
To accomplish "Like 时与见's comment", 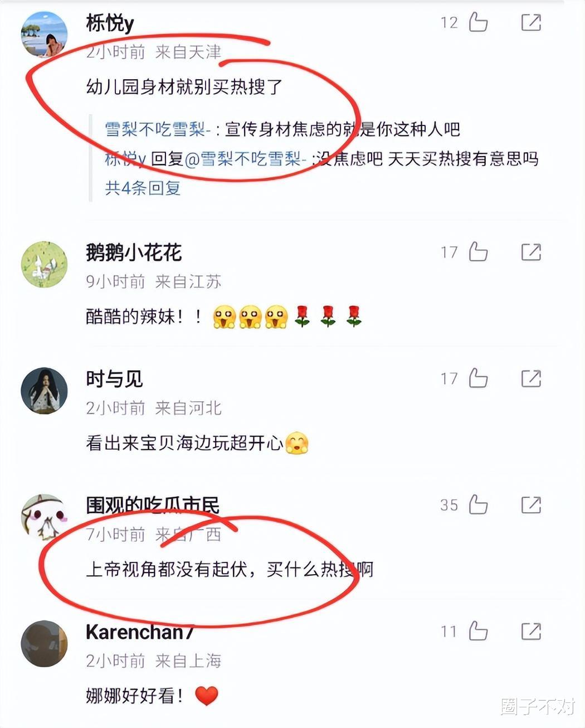I will point(478,378).
